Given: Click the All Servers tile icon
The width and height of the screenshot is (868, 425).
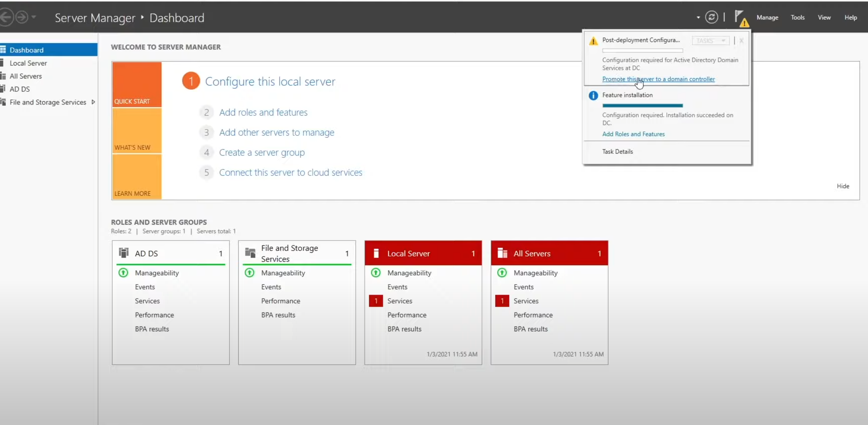Looking at the screenshot, I should (x=503, y=253).
